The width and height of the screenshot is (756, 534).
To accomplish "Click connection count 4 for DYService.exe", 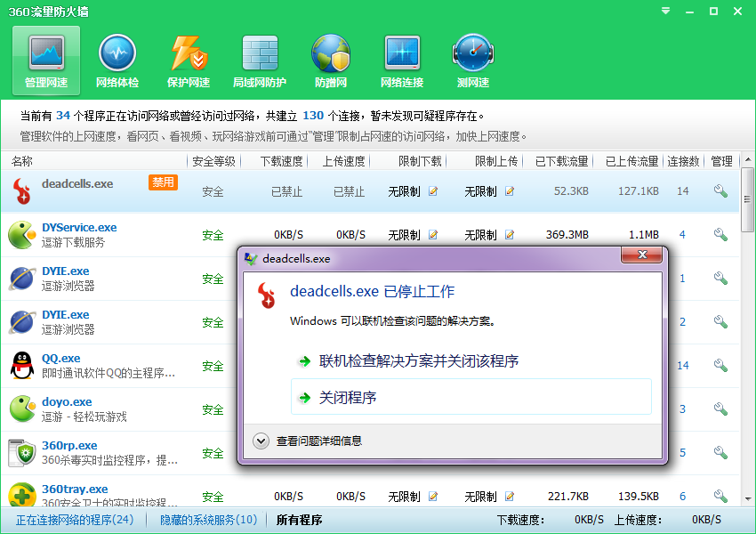I will [x=682, y=235].
